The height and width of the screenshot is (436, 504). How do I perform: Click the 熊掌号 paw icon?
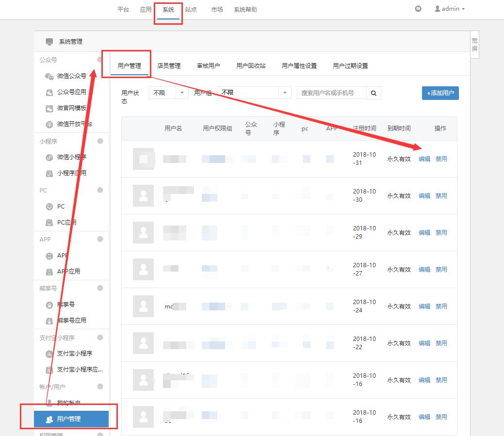49,305
